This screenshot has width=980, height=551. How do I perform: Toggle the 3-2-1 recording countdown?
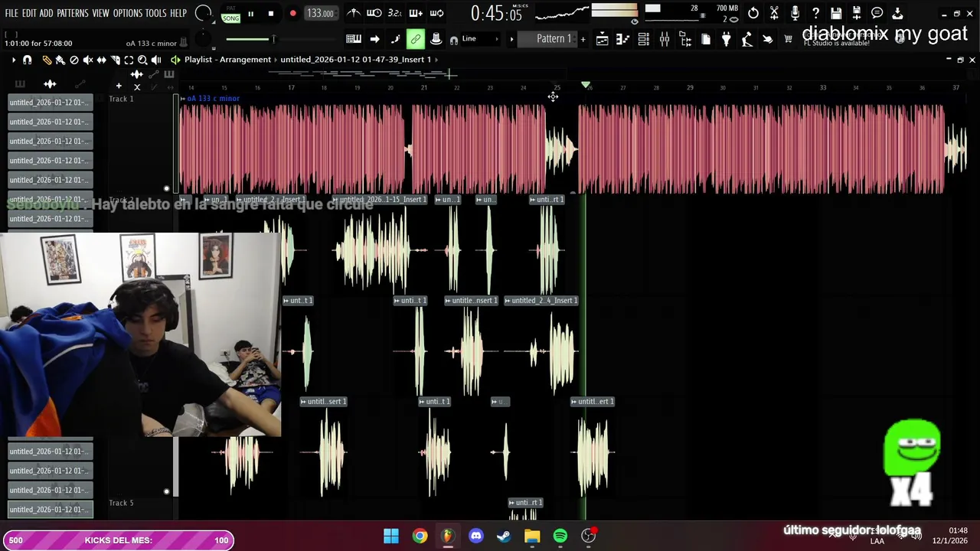(x=395, y=13)
